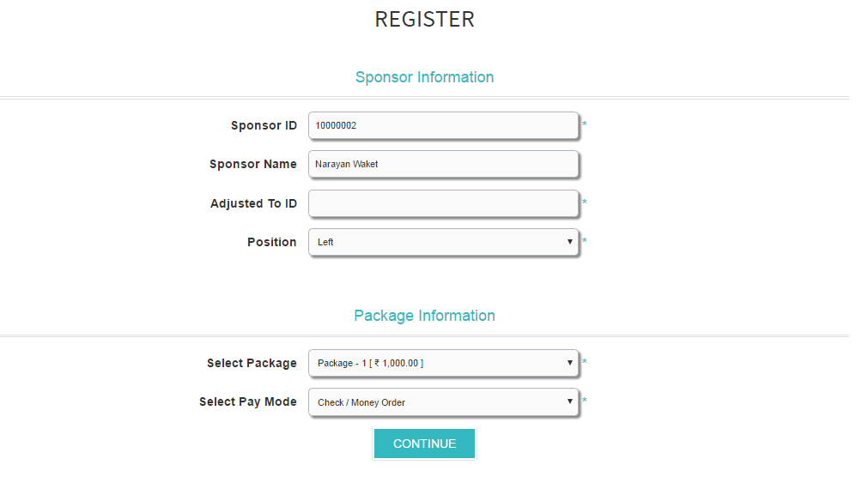
Task: Click the empty Adjusted To ID field
Action: click(443, 203)
